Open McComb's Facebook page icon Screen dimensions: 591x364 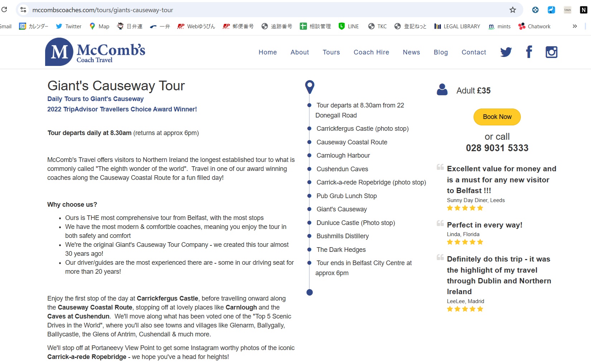(x=529, y=52)
